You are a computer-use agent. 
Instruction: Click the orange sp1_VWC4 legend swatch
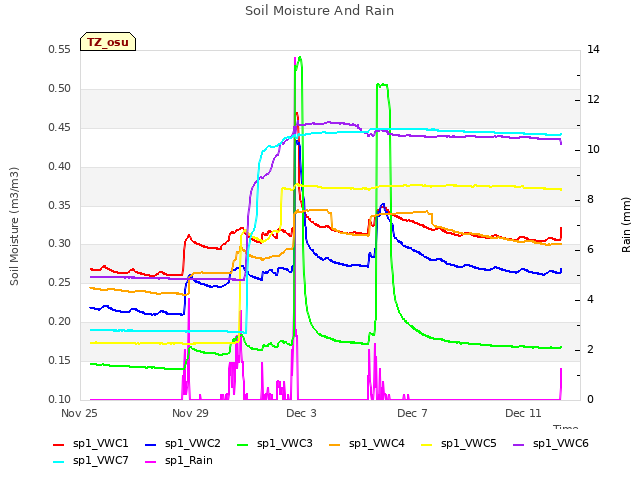coord(335,444)
